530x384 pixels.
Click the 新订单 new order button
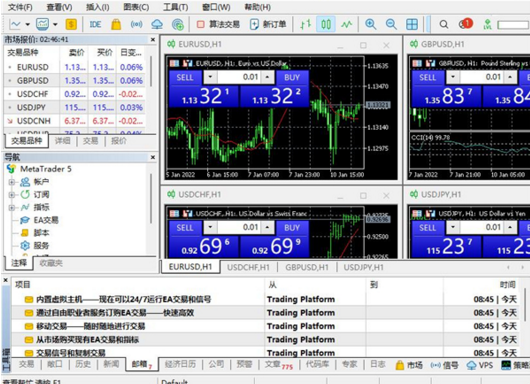268,24
